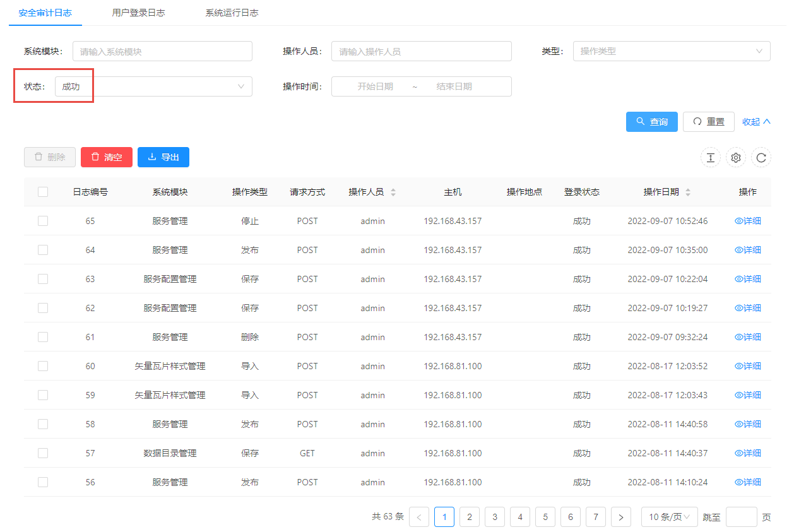Check the row for log 64

coord(43,250)
